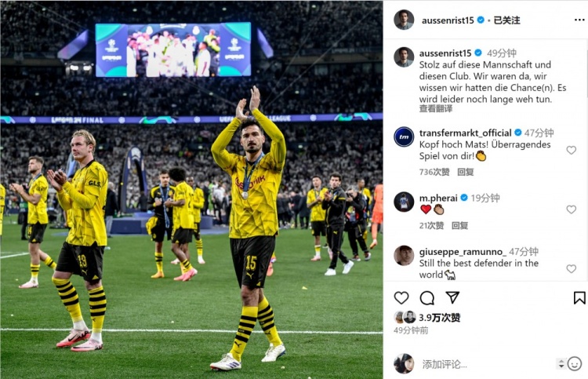Screen dimensions: 588x379
Task: Like the post with heart icon
Action: tap(401, 298)
